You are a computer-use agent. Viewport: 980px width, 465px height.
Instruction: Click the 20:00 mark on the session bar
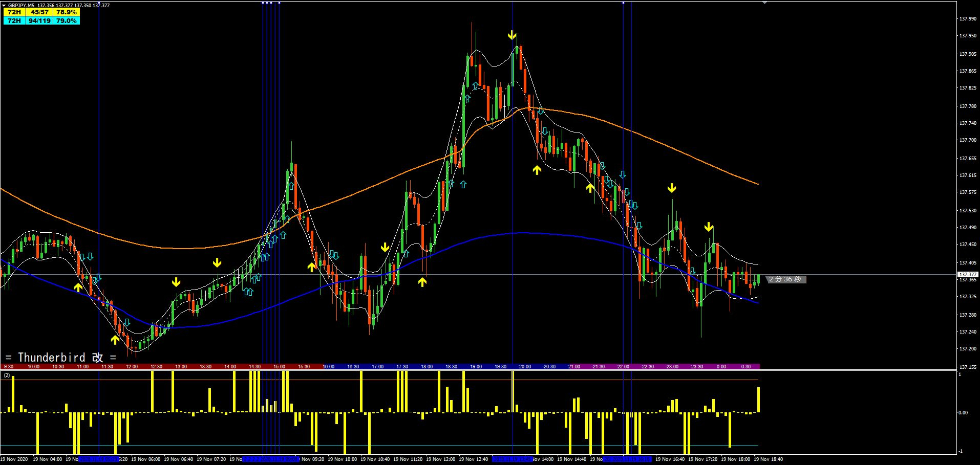pos(525,367)
